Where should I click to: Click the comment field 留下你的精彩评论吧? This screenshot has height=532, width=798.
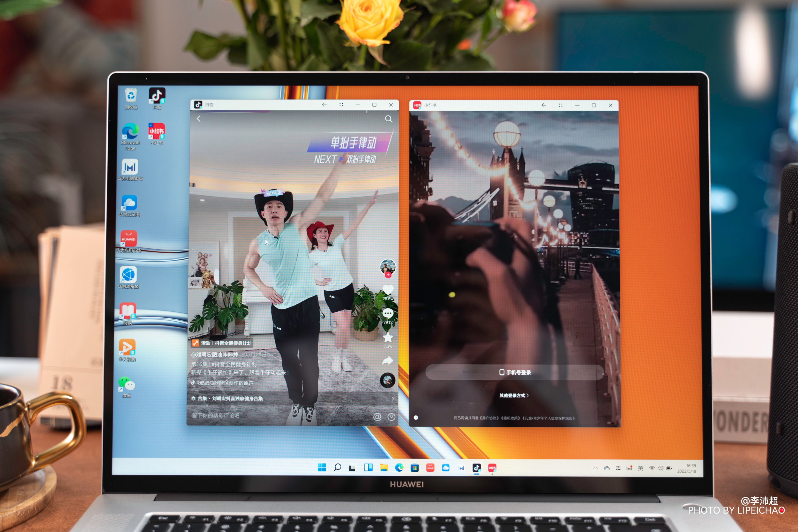coord(216,415)
